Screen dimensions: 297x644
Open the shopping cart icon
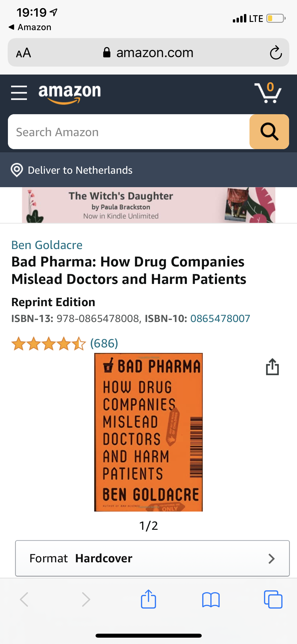268,92
